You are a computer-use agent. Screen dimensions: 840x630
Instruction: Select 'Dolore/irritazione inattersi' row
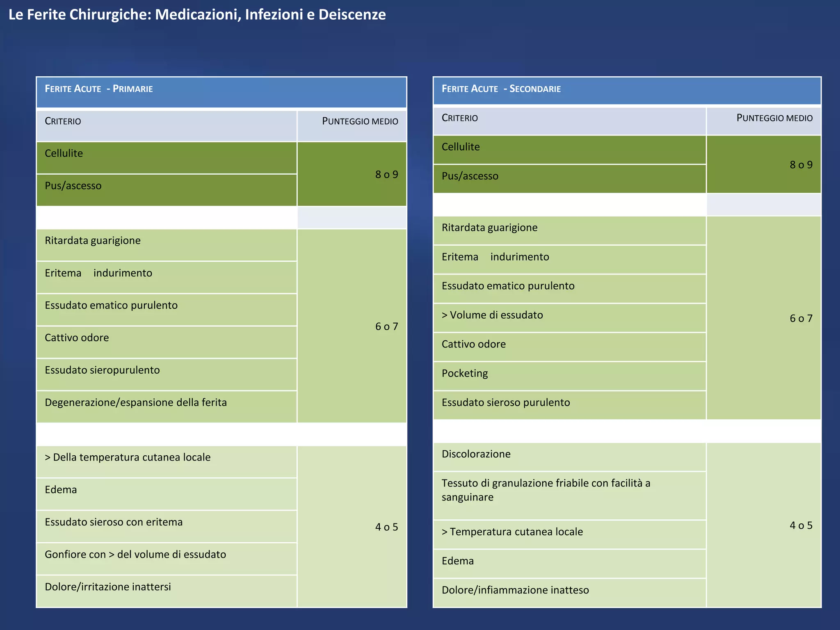click(x=167, y=591)
